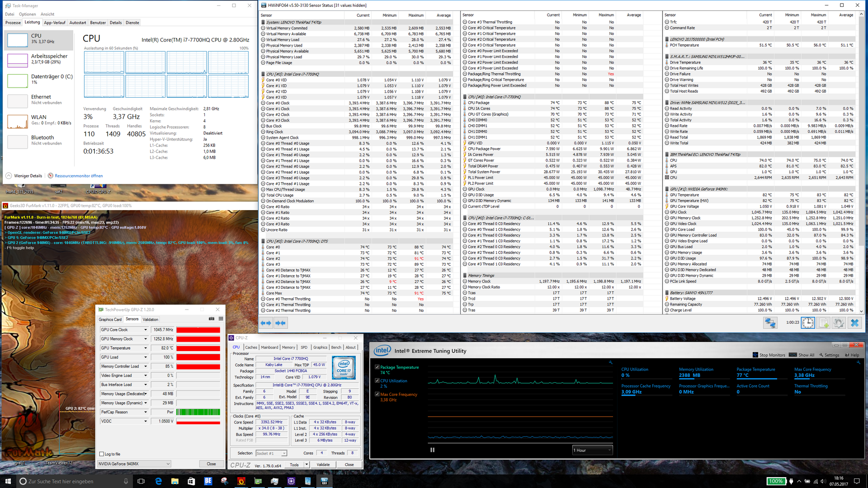This screenshot has height=488, width=868.
Task: Click GPU-Z screenshot camera icon
Action: [211, 319]
